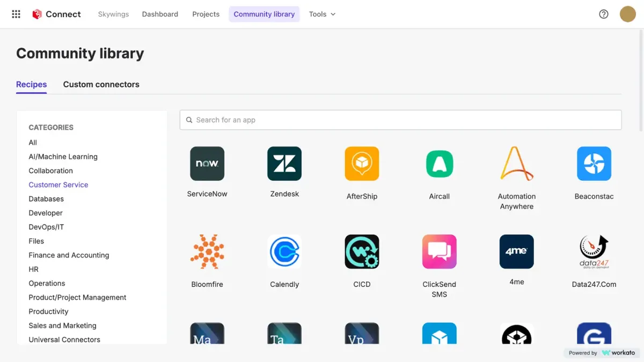Expand the Tools dropdown menu
The image size is (644, 362).
322,14
